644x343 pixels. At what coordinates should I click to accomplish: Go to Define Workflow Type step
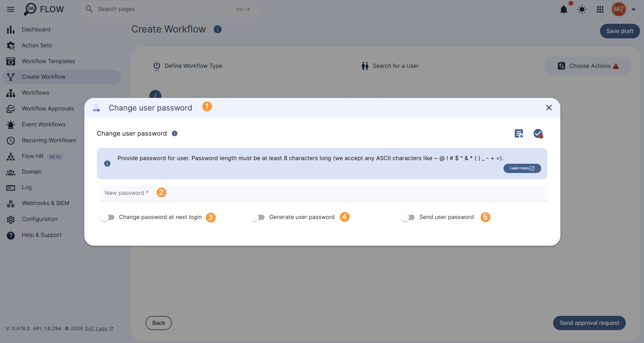coord(188,66)
